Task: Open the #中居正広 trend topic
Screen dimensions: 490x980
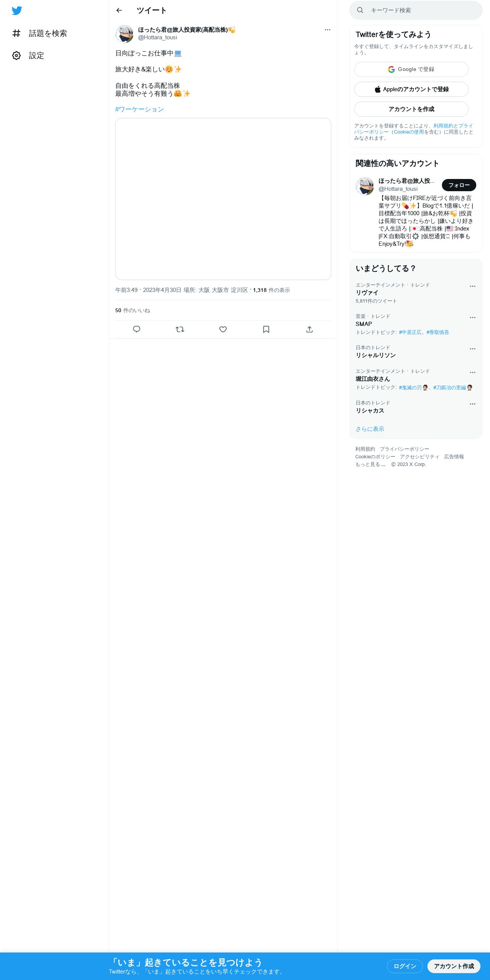Action: 410,332
